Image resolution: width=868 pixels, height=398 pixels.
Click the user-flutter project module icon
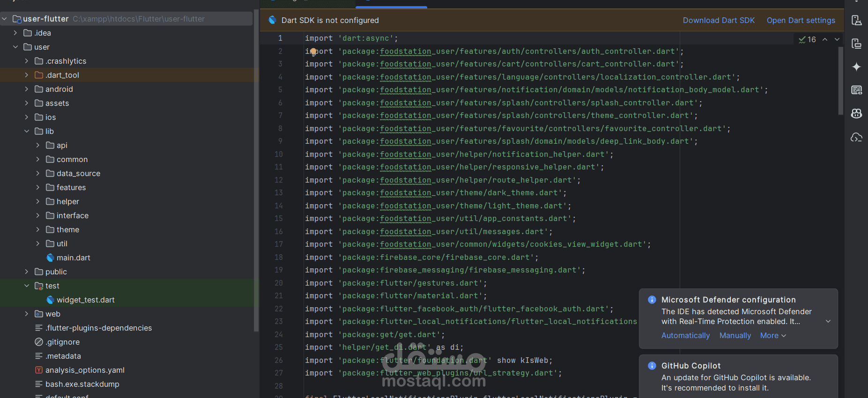(17, 19)
